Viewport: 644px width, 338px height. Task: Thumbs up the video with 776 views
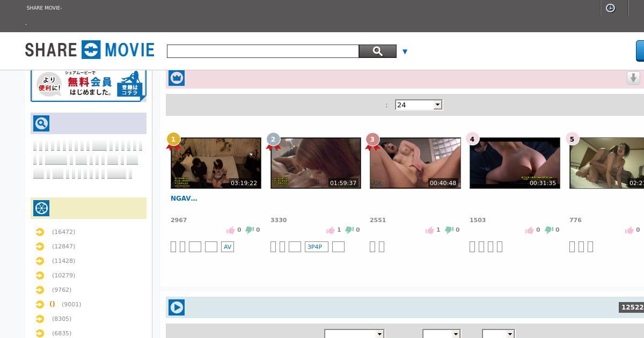pos(630,230)
